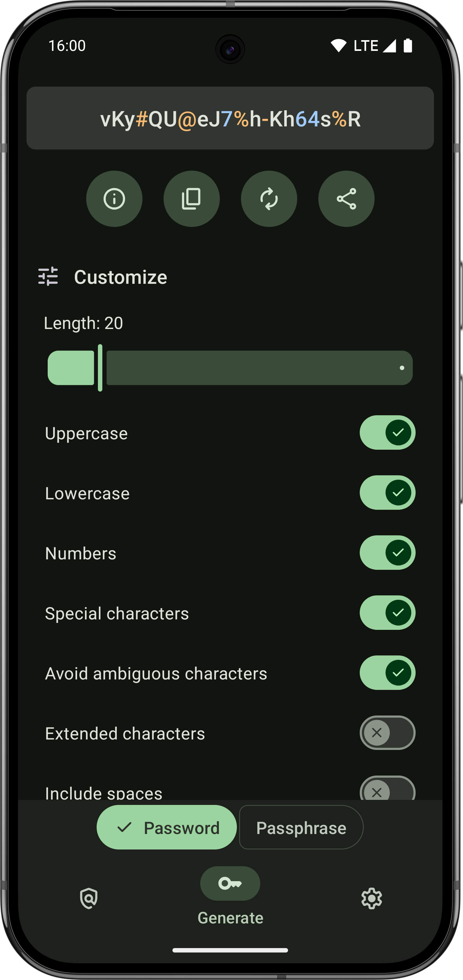Disable Special characters switch
The image size is (463, 980).
coord(387,612)
